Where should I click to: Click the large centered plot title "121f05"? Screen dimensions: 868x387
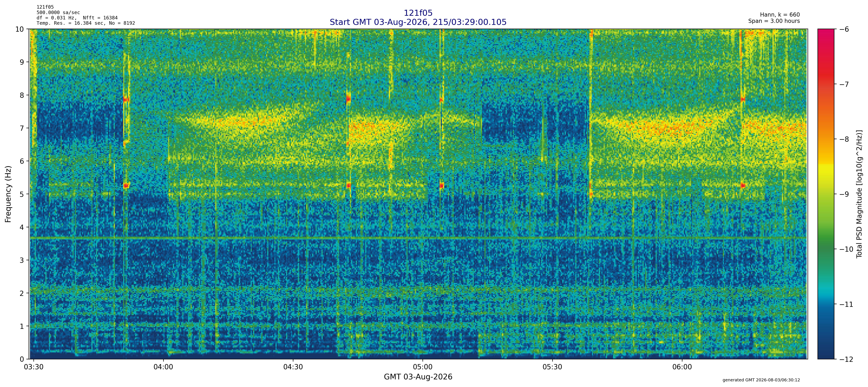point(418,13)
